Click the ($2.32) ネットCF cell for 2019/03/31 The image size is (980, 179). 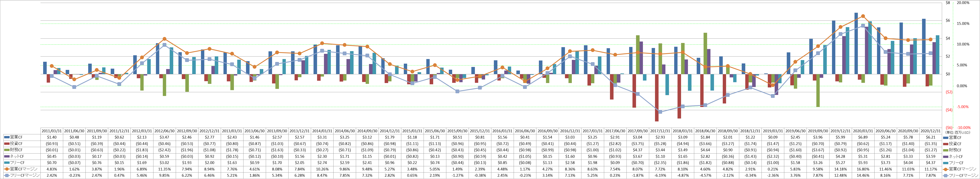(x=773, y=156)
